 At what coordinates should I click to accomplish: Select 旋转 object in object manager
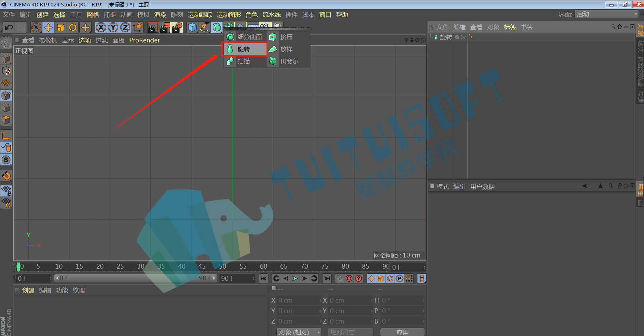point(446,37)
